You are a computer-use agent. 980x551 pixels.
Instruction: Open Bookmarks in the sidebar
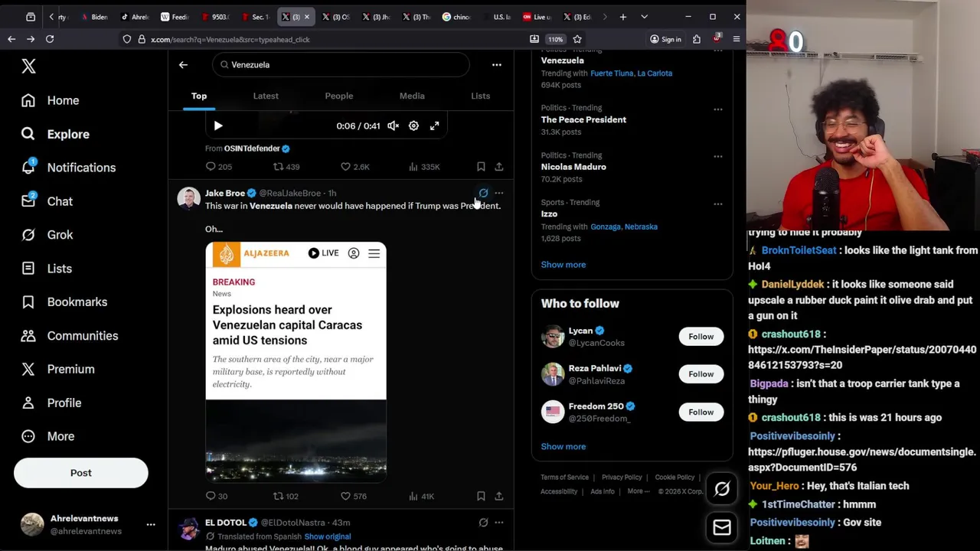click(64, 302)
